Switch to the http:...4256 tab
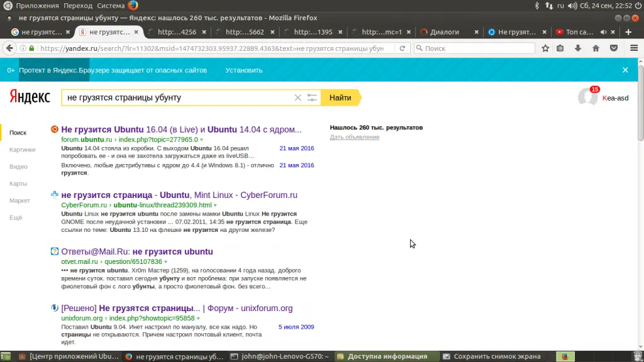This screenshot has width=644, height=362. (x=177, y=31)
